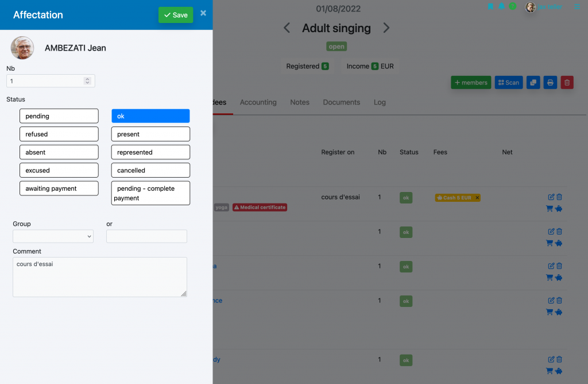Viewport: 588px width, 384px height.
Task: Click the Scan QR button
Action: [x=509, y=83]
